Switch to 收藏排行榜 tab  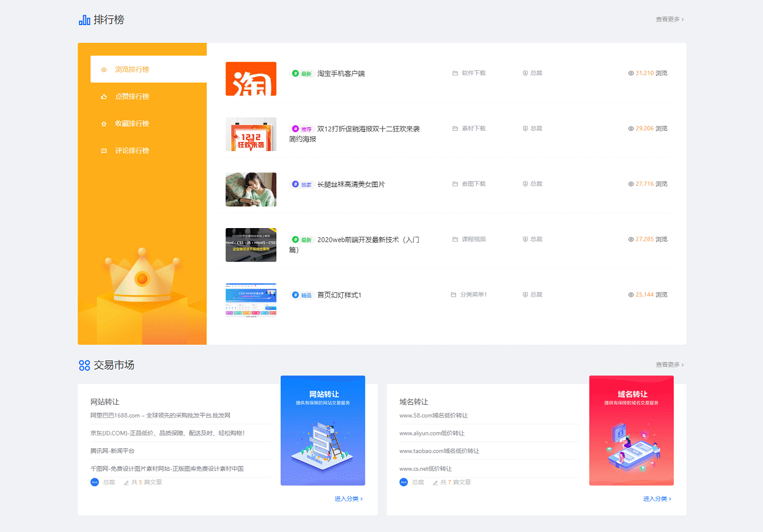pyautogui.click(x=149, y=124)
